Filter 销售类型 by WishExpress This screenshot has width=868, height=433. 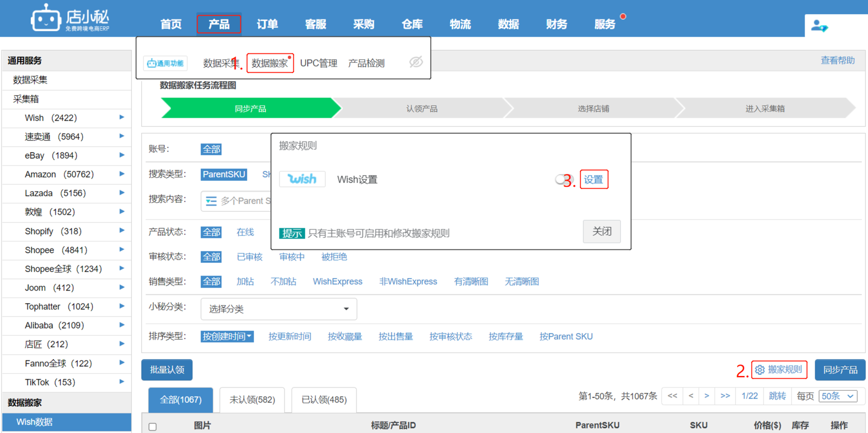338,282
